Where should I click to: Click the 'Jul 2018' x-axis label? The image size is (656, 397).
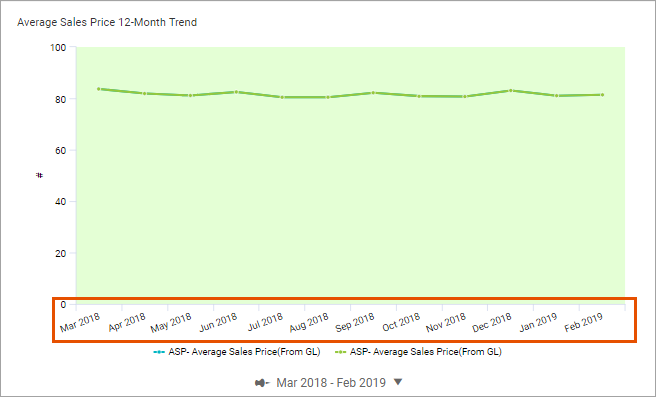[x=265, y=322]
